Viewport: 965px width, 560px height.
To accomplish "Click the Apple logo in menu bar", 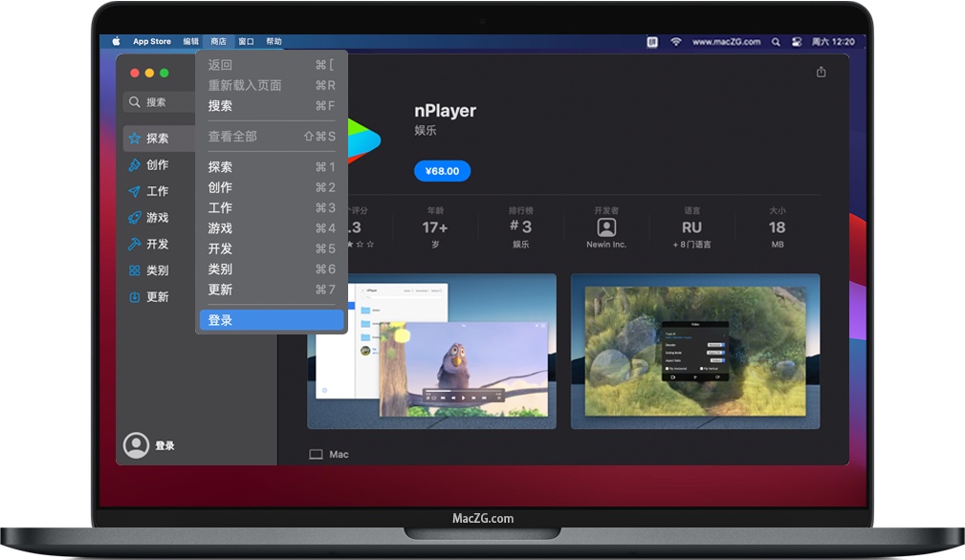I will 114,41.
